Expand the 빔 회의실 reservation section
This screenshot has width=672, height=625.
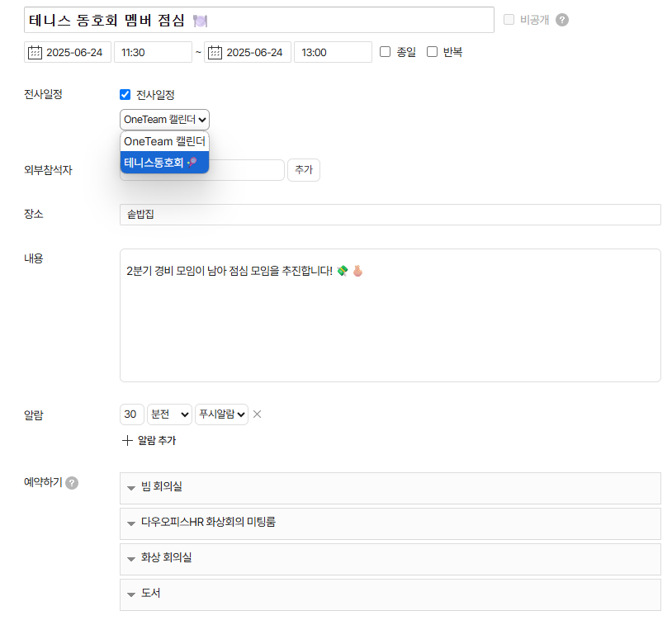click(x=390, y=488)
